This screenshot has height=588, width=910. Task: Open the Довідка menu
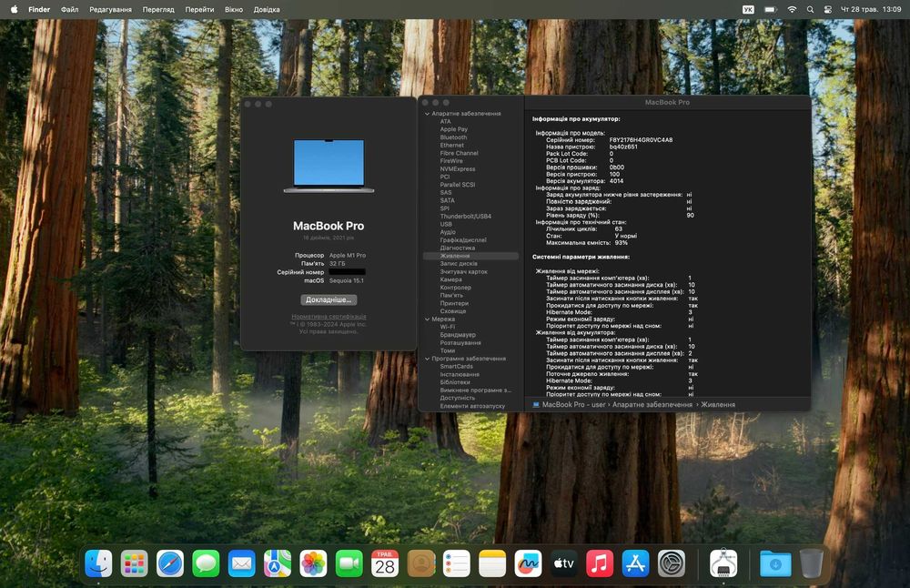(267, 9)
